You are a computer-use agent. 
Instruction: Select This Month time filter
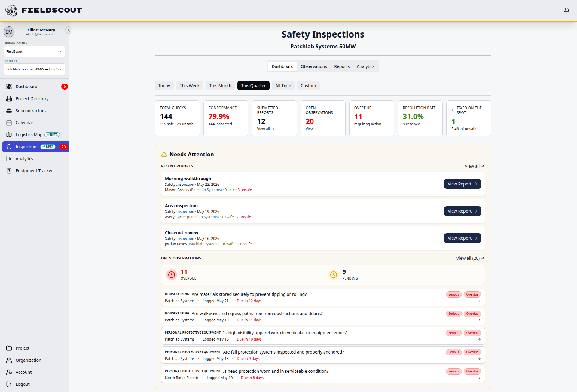click(220, 86)
